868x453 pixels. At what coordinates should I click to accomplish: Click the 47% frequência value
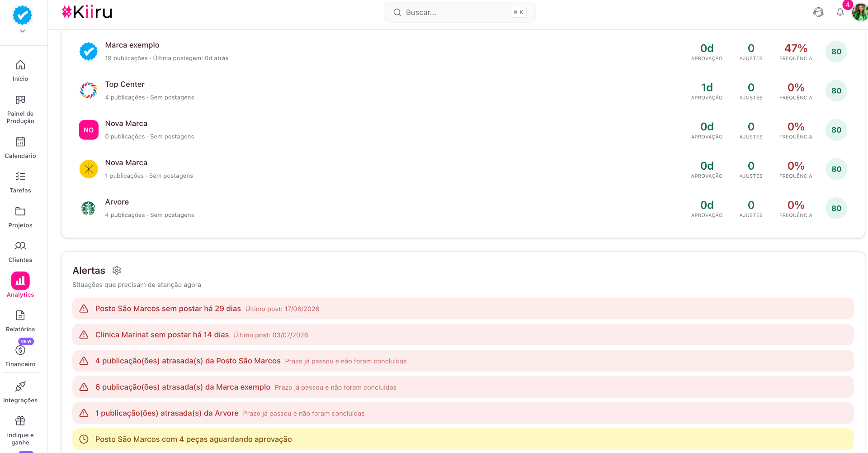coord(796,48)
